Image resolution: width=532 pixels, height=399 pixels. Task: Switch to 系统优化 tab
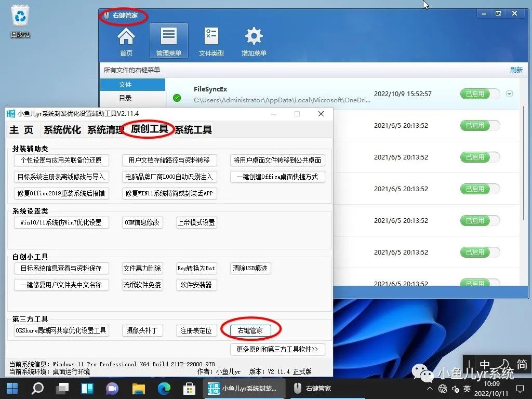(x=62, y=129)
